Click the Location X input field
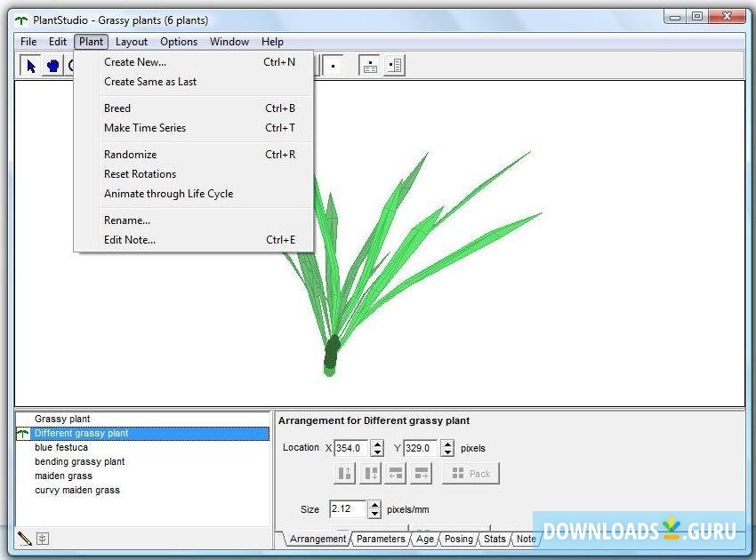 point(352,448)
